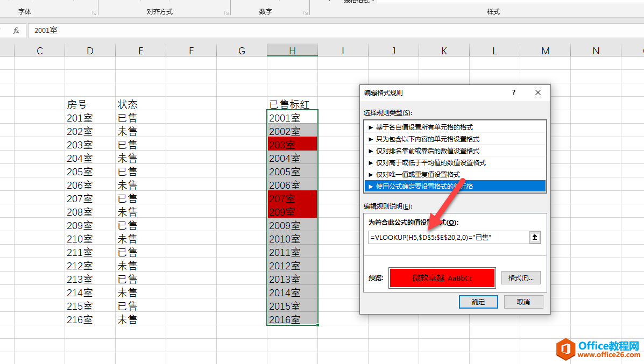Click the 取消 button
This screenshot has height=364, width=644.
(523, 302)
